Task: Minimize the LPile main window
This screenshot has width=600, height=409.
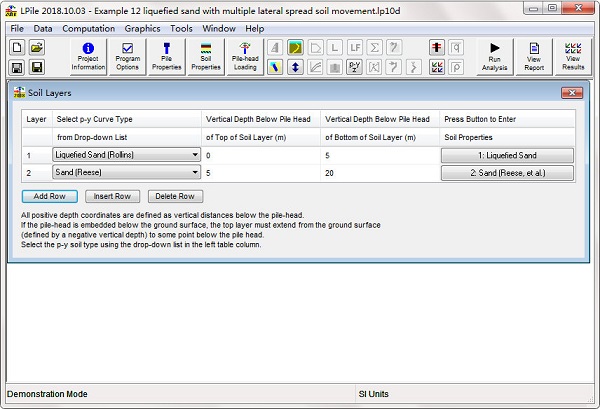Action: click(x=533, y=8)
